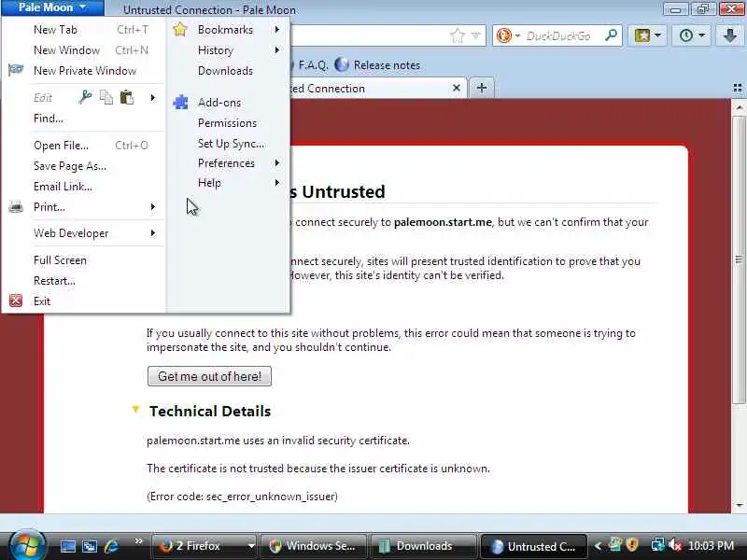
Task: Click the Add-ons puzzle piece icon
Action: 180,102
